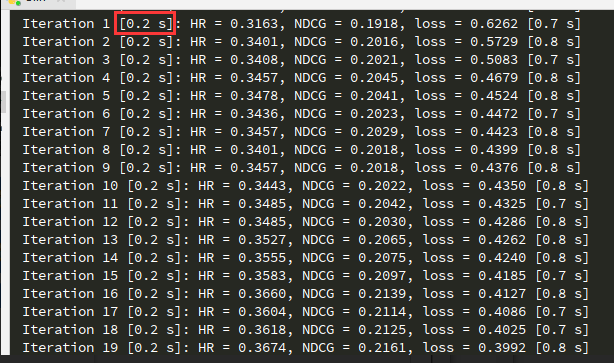Click NDCG value 0.2022

[x=382, y=186]
